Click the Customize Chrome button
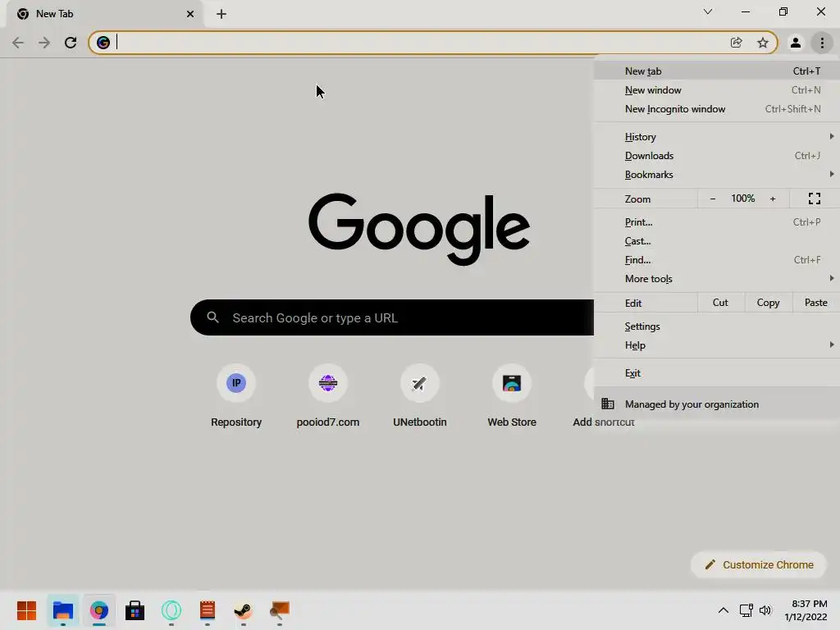The width and height of the screenshot is (840, 630). (759, 564)
